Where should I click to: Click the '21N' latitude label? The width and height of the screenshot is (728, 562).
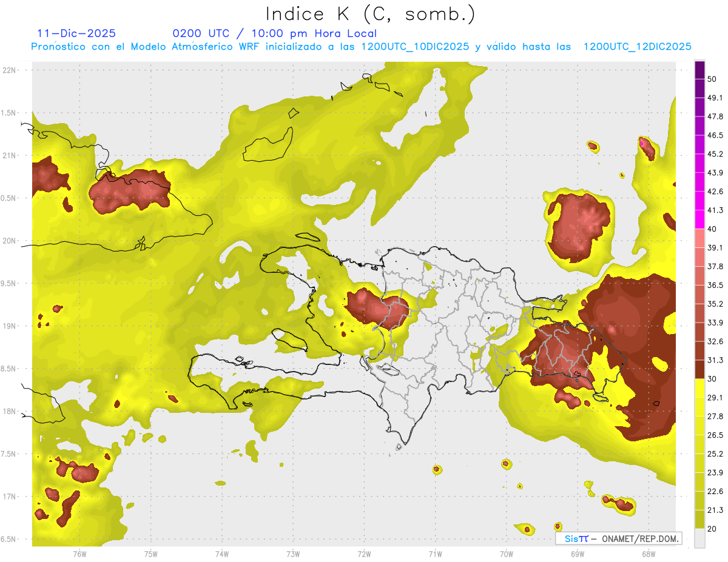pyautogui.click(x=9, y=155)
